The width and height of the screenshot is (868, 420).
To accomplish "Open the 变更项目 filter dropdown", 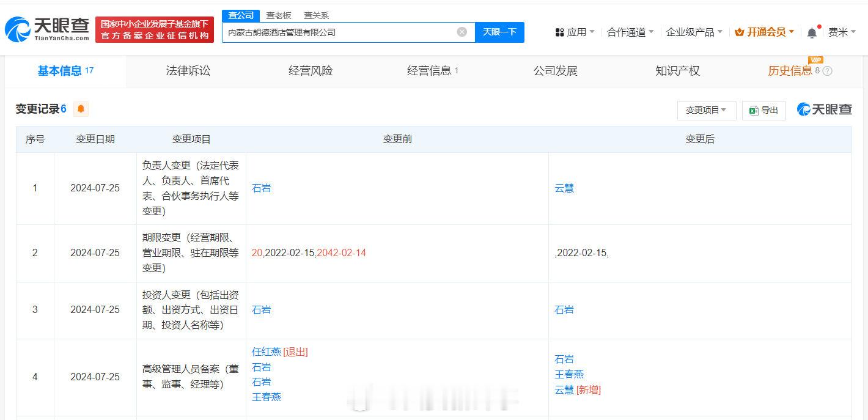I will coord(707,110).
